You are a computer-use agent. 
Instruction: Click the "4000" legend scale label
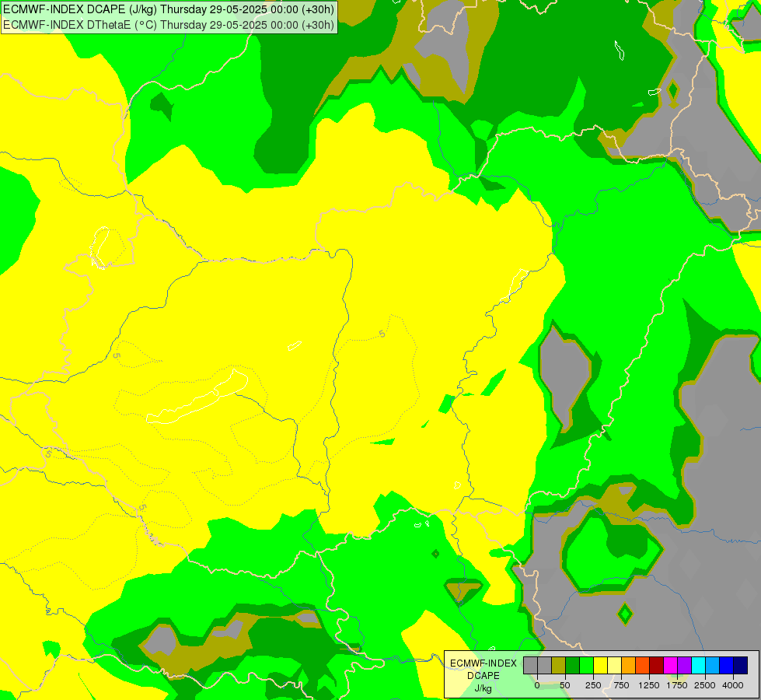point(733,685)
